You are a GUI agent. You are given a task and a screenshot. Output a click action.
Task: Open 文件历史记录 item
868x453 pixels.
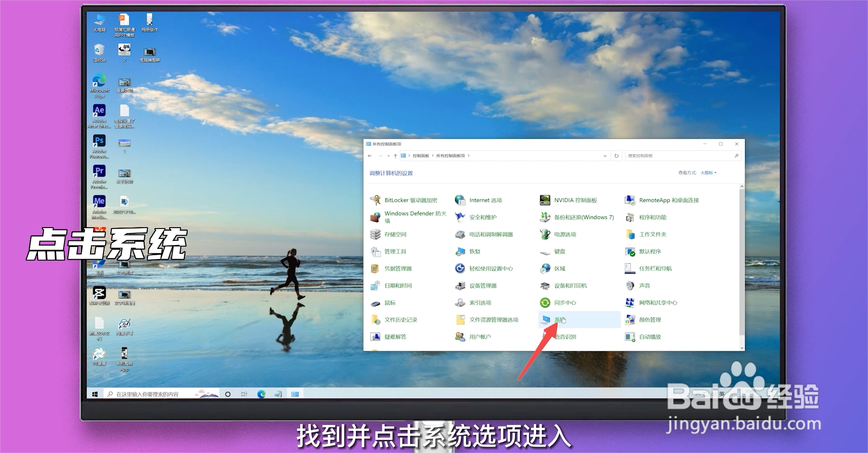pos(394,320)
